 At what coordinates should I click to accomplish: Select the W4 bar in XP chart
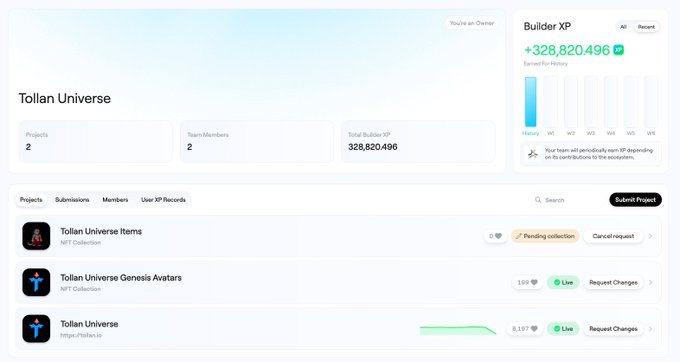[x=611, y=102]
